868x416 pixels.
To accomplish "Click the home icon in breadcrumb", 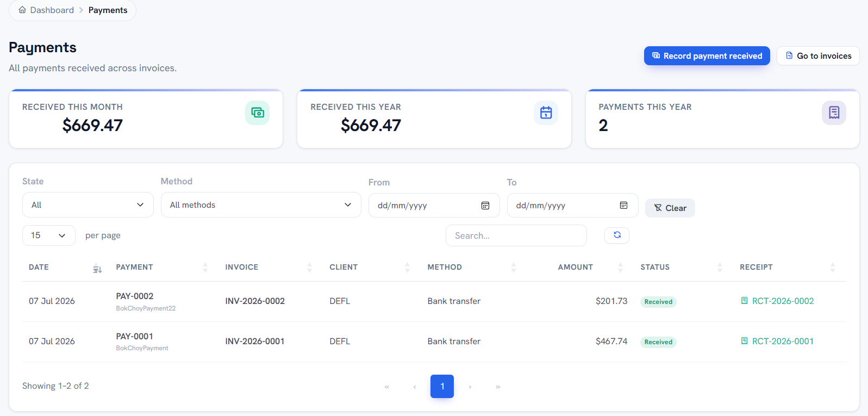I will point(22,10).
